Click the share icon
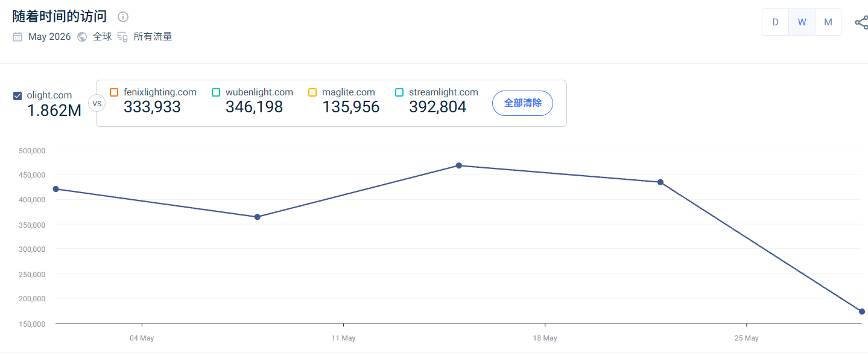This screenshot has width=868, height=355. (861, 22)
